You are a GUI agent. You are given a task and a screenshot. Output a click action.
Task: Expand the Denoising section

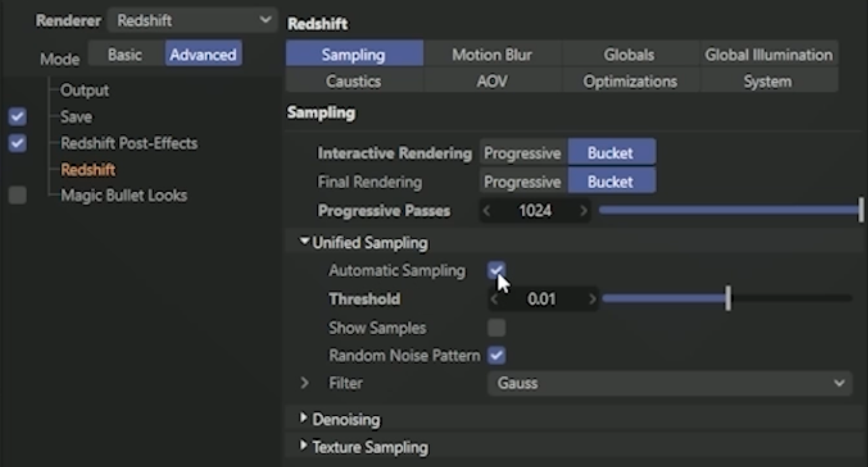tap(303, 418)
